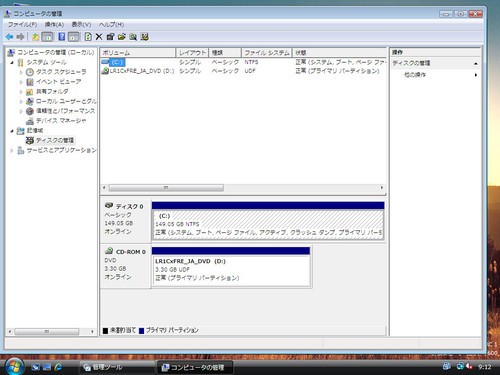Image resolution: width=500 pixels, height=375 pixels.
Task: Click the horizontal scrollbar of volume list
Action: click(x=166, y=188)
